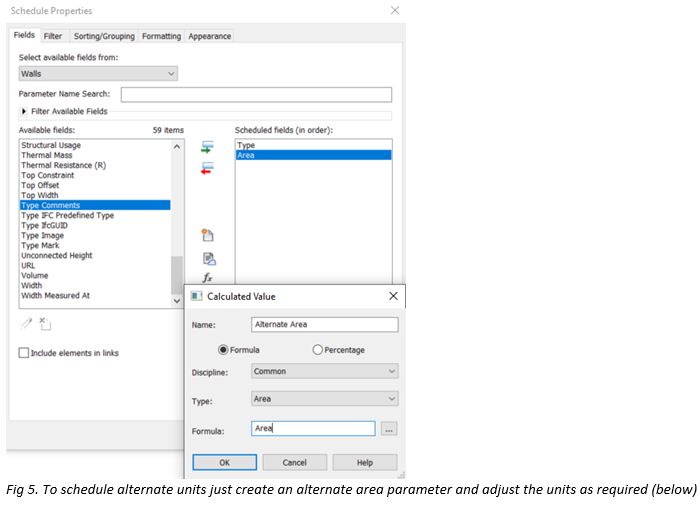This screenshot has height=505, width=700.
Task: Open the Type Area dropdown
Action: point(325,399)
